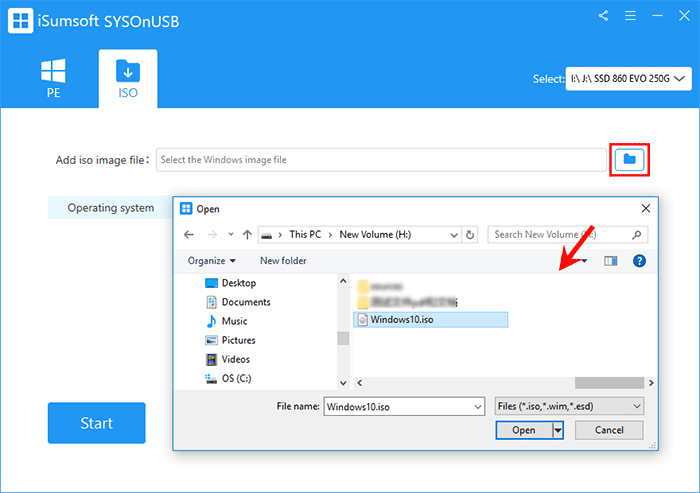700x493 pixels.
Task: Click file list scroll left arrow
Action: [359, 383]
